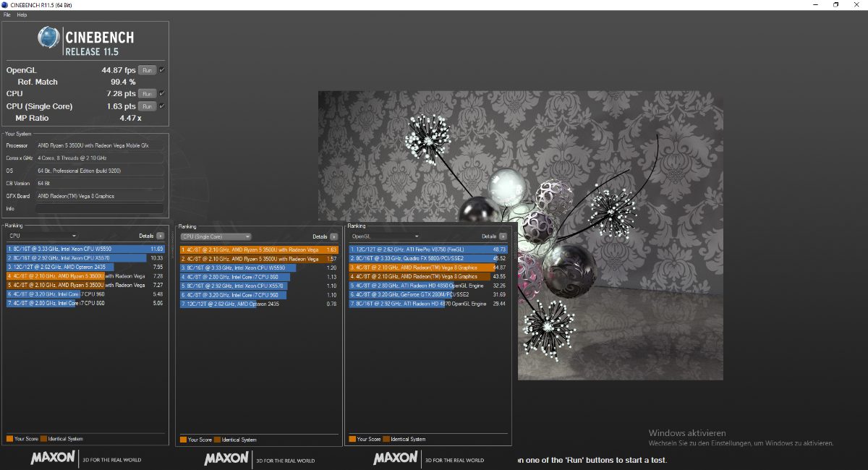Open the CPU (Single Core) ranking dropdown
Image resolution: width=868 pixels, height=470 pixels.
tap(216, 236)
